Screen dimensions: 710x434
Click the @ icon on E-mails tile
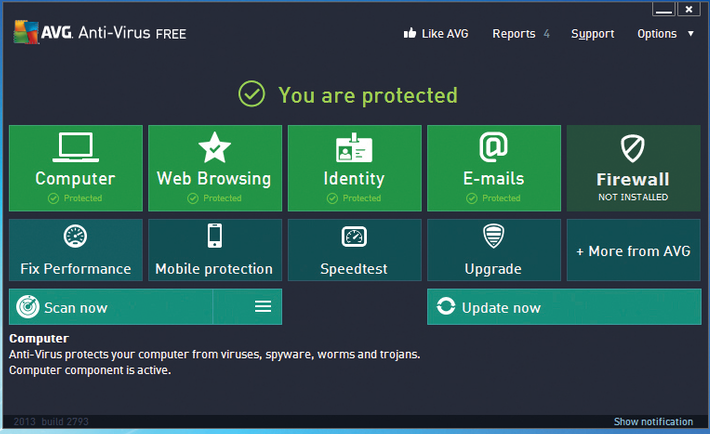click(x=494, y=147)
